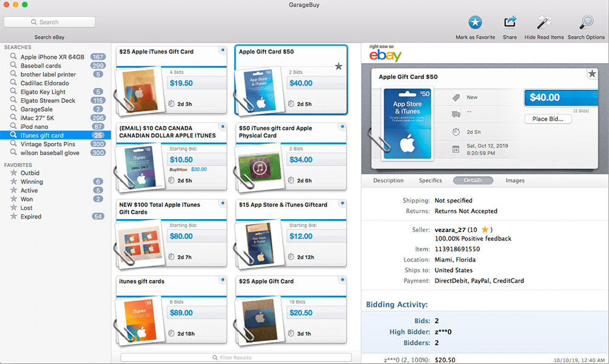Screen dimensions: 609x364
Task: Click unread dot on itunes gift cards listing
Action: coord(222,279)
